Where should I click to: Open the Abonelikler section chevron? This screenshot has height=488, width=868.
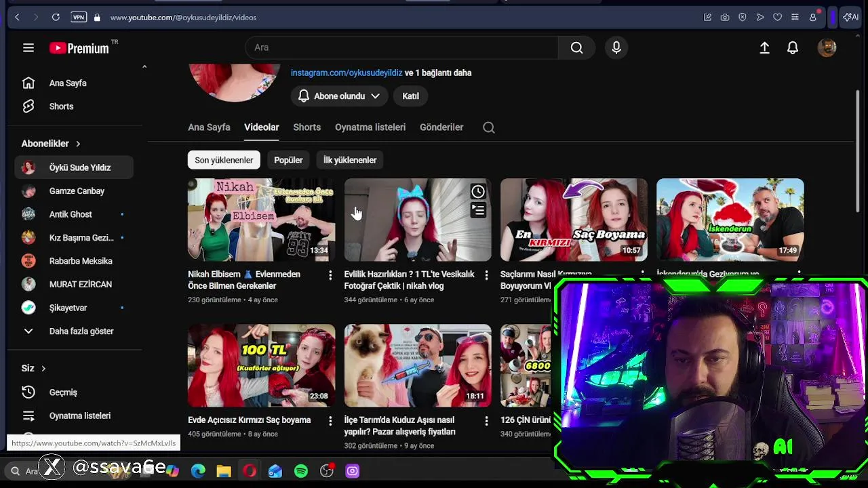pos(78,144)
